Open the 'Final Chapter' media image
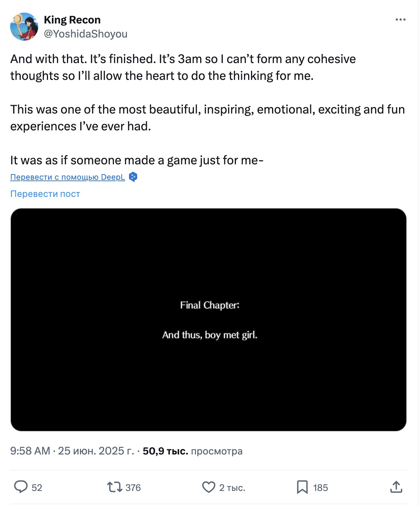420x506 pixels. [x=209, y=320]
